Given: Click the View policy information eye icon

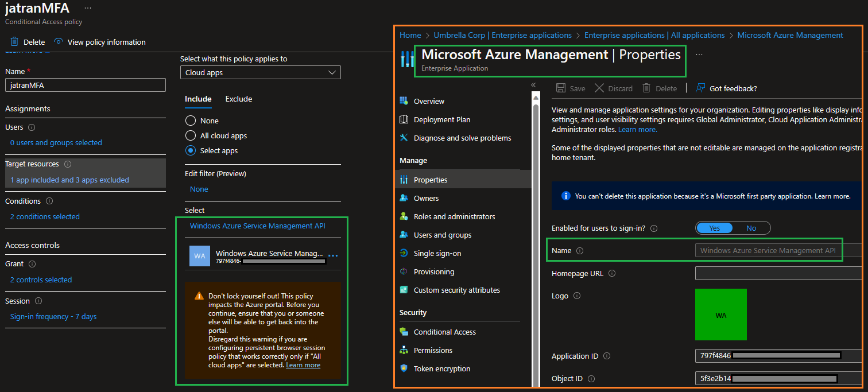Looking at the screenshot, I should click(x=58, y=41).
